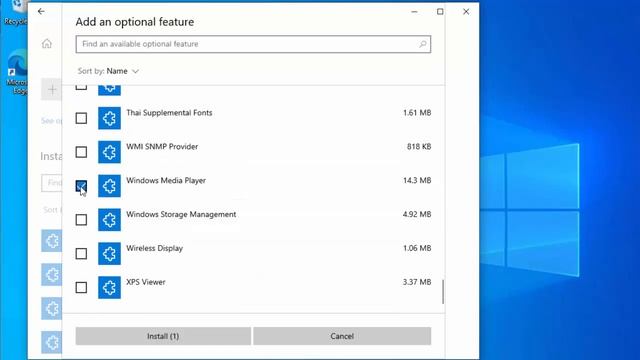Select XPS Viewer label
Viewport: 640px width, 360px height.
point(146,282)
